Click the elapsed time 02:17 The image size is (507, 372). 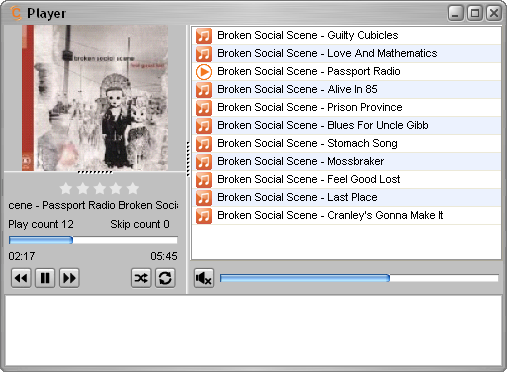point(22,256)
